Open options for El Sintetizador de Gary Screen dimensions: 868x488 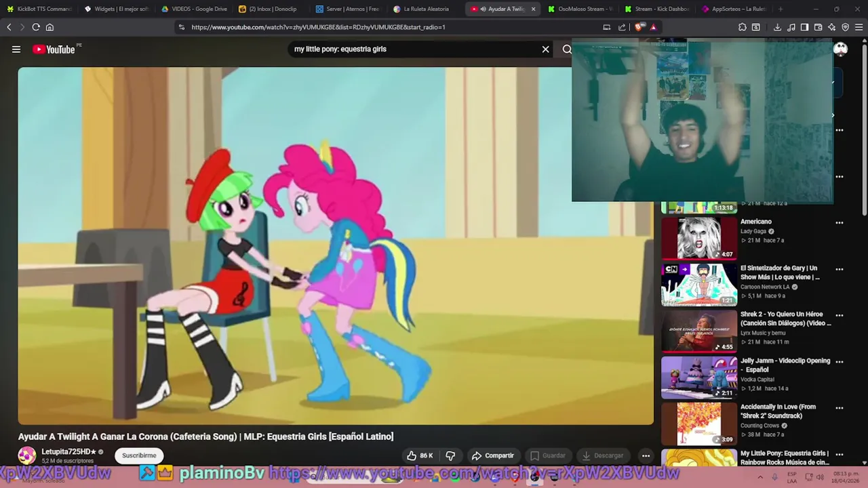pos(840,269)
